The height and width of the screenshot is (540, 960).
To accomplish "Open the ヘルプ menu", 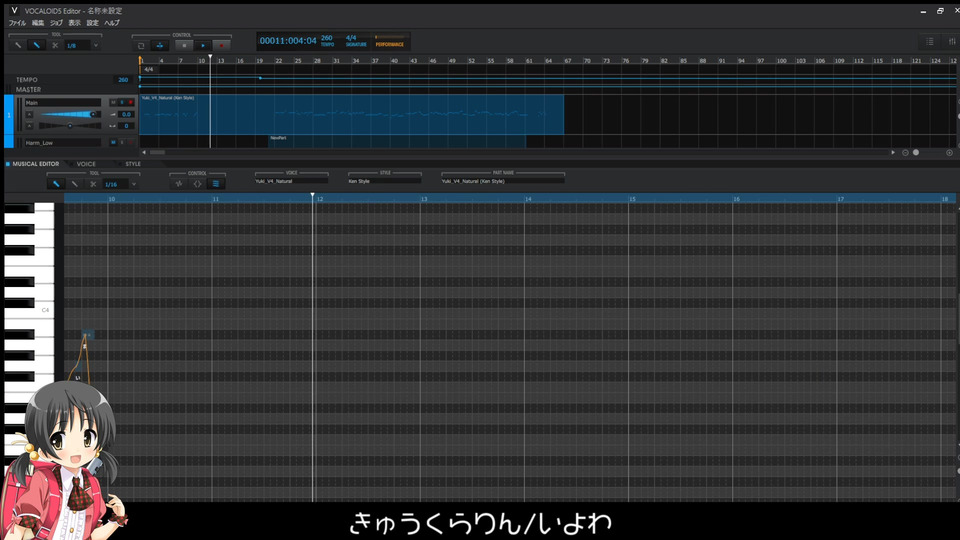I will 112,23.
